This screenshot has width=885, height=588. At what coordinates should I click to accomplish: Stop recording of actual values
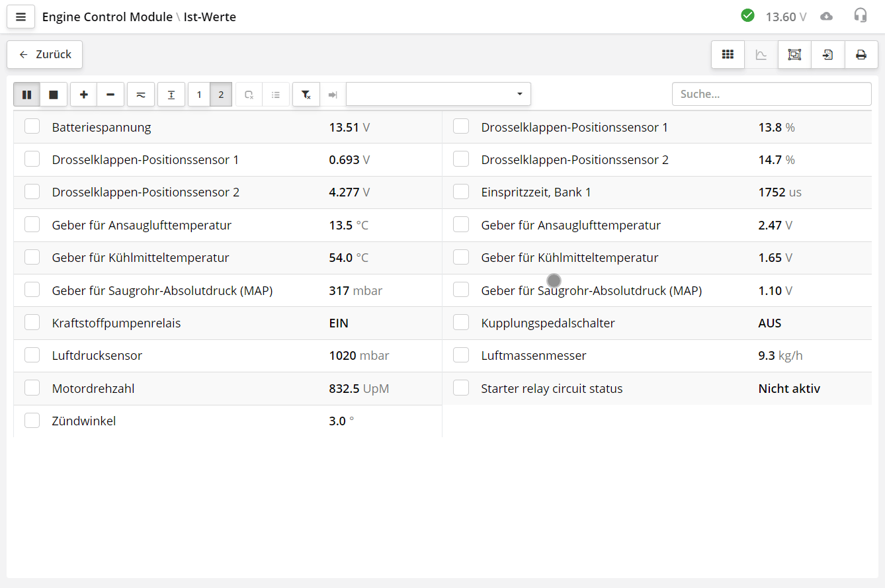click(54, 94)
